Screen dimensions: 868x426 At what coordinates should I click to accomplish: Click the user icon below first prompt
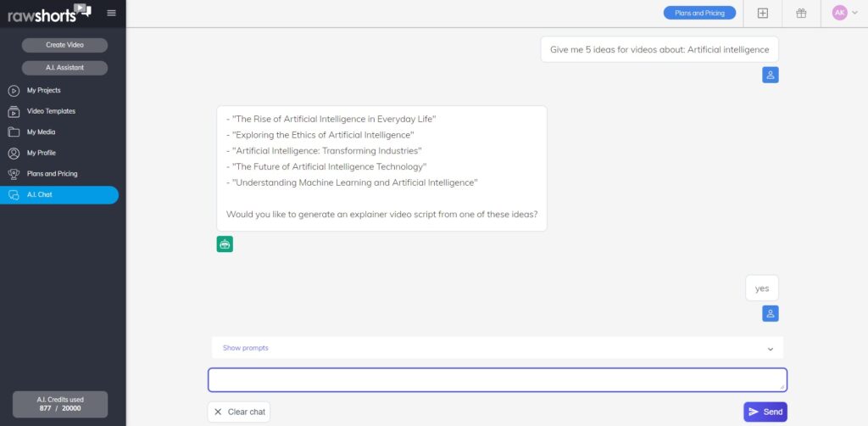point(770,75)
